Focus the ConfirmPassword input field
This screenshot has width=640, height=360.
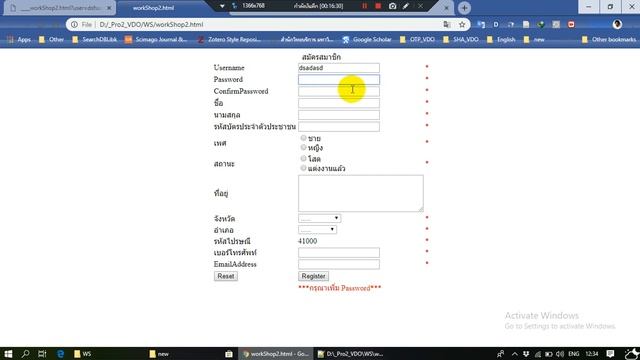pyautogui.click(x=339, y=91)
